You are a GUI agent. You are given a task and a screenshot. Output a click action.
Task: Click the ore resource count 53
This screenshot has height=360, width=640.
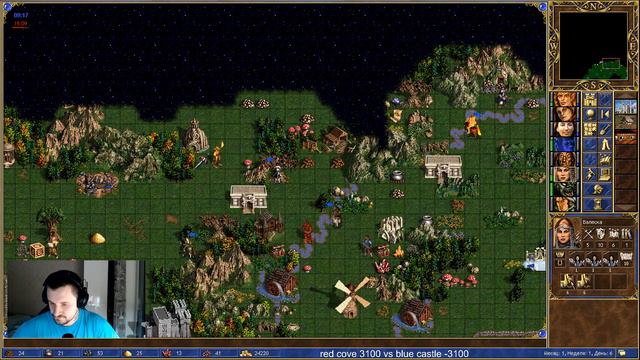(100, 353)
